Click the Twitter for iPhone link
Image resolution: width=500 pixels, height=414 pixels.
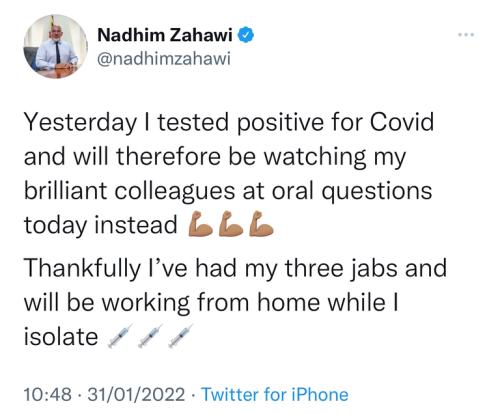(x=275, y=395)
